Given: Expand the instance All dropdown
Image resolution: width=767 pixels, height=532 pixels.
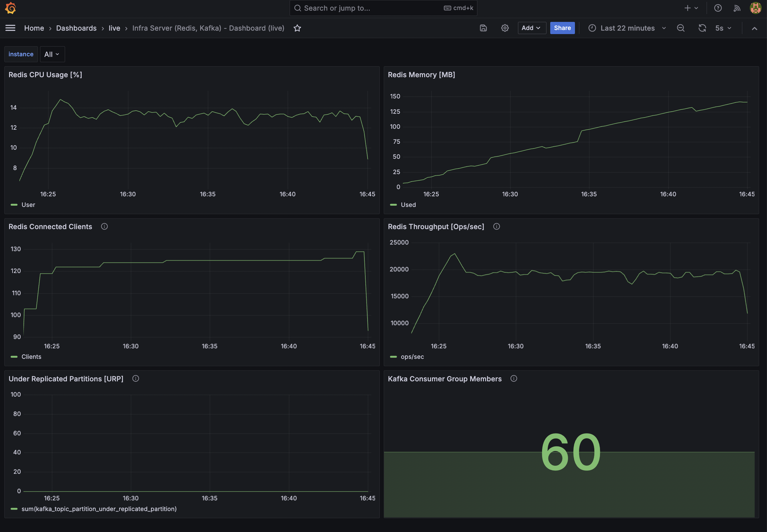Looking at the screenshot, I should (52, 54).
